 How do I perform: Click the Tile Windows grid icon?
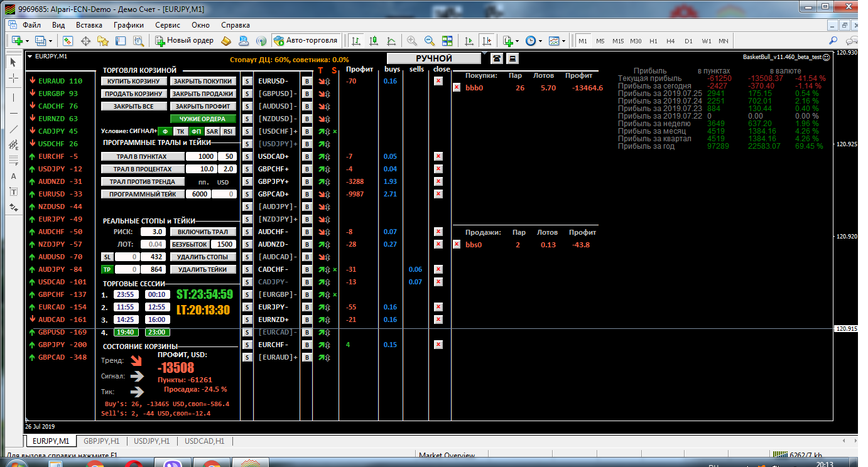click(447, 41)
